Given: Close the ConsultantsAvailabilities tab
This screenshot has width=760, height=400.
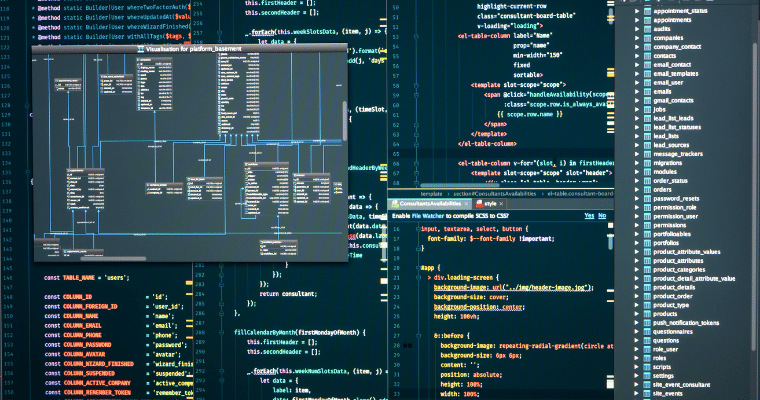Looking at the screenshot, I should coord(466,204).
